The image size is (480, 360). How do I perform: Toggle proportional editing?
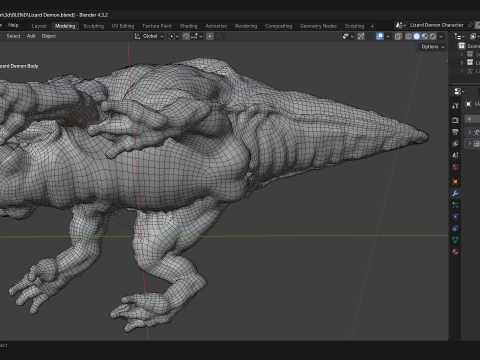tap(210, 36)
